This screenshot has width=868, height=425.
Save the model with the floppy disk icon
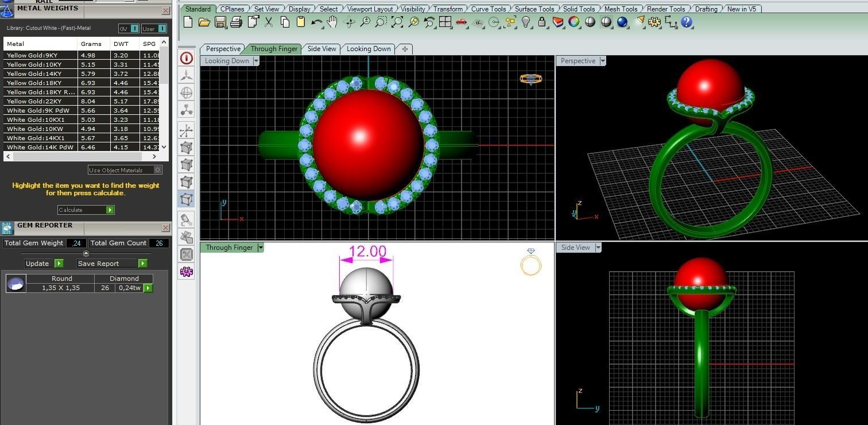(220, 22)
